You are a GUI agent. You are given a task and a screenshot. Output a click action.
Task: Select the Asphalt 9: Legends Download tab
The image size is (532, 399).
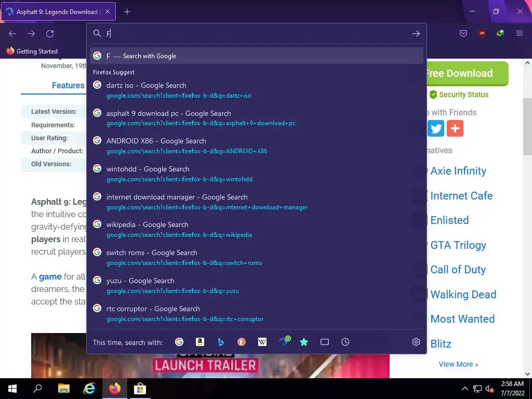click(59, 11)
